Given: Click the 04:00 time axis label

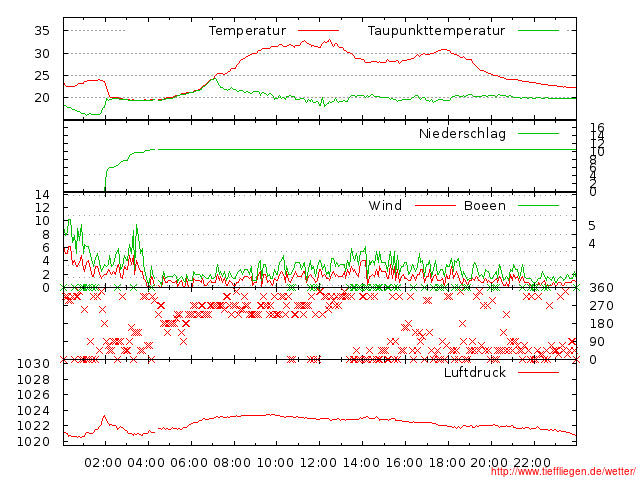Looking at the screenshot, I should 146,463.
